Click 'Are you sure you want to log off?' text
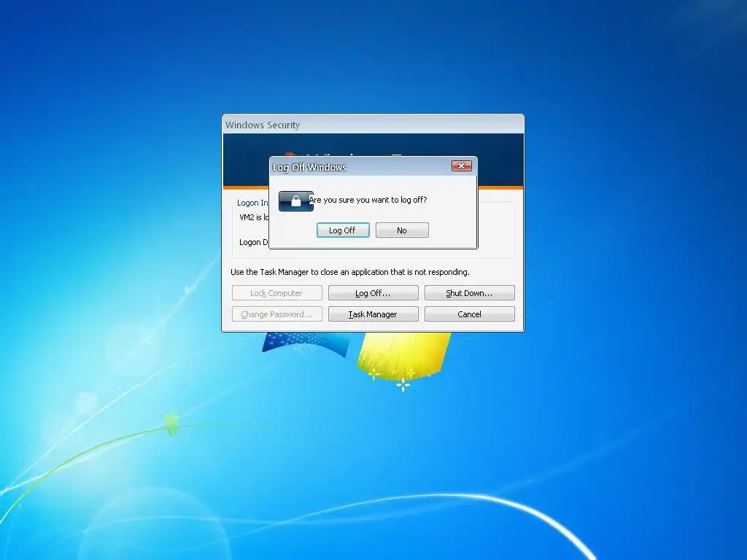This screenshot has width=747, height=560. point(368,200)
